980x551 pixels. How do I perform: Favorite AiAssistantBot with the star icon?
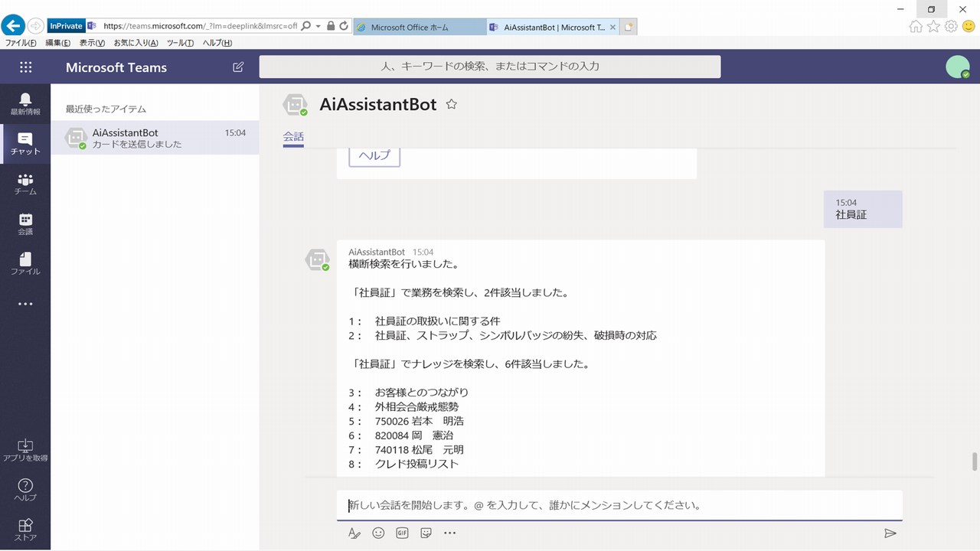[x=452, y=104]
